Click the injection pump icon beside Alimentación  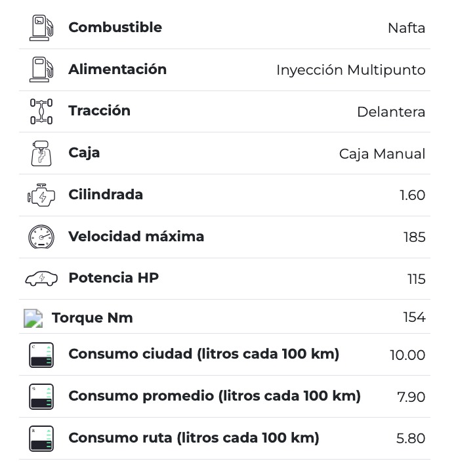point(41,69)
